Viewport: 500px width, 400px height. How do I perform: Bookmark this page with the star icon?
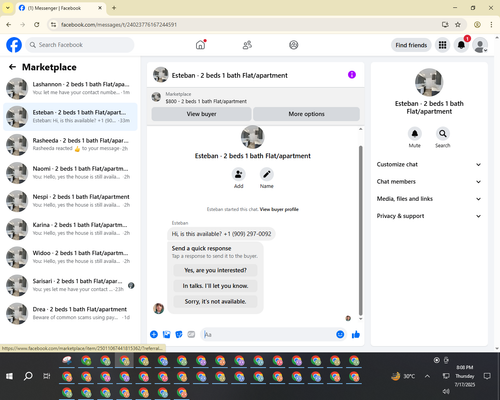[x=458, y=25]
